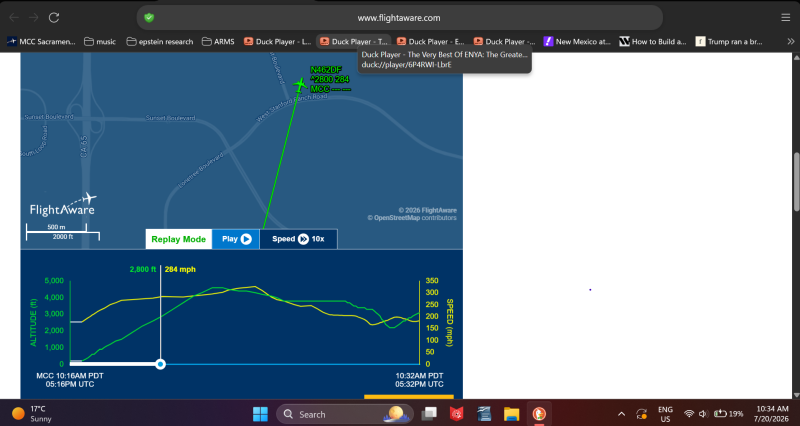Open the Windows Start menu

260,414
